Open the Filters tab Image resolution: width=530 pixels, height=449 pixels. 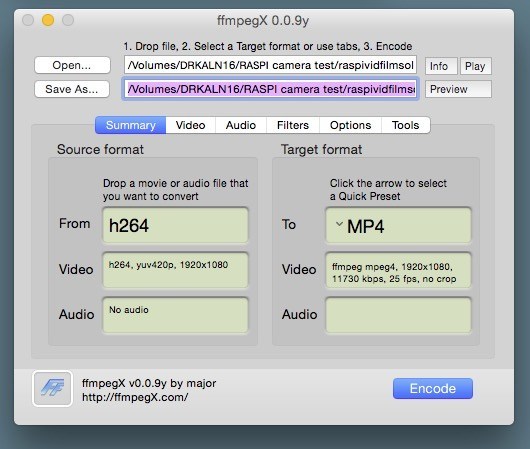pyautogui.click(x=293, y=125)
